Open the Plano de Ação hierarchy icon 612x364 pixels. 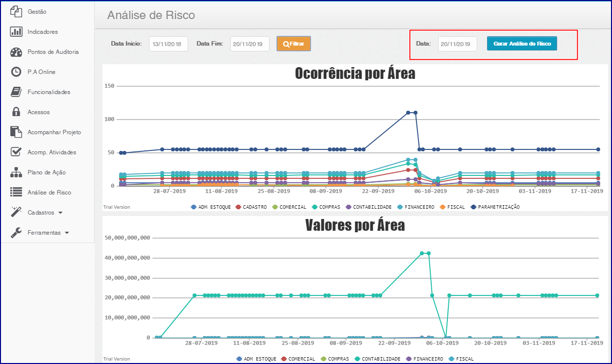coord(16,172)
